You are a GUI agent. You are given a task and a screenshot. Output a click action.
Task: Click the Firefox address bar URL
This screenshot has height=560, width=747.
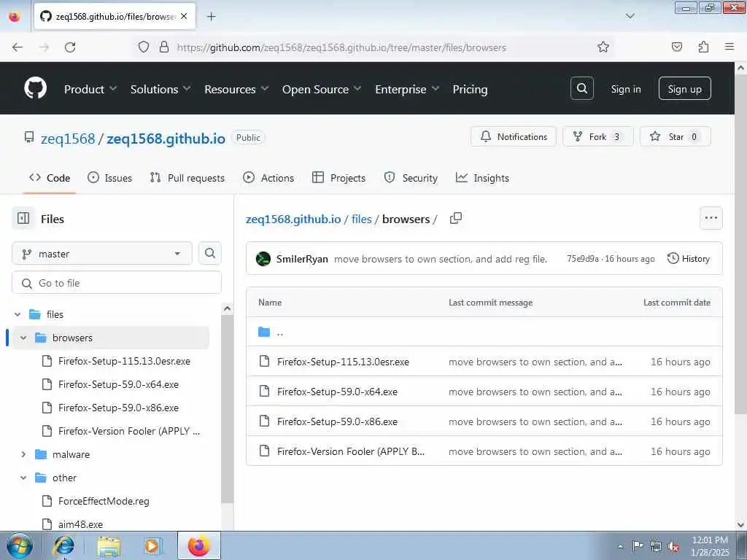(341, 47)
